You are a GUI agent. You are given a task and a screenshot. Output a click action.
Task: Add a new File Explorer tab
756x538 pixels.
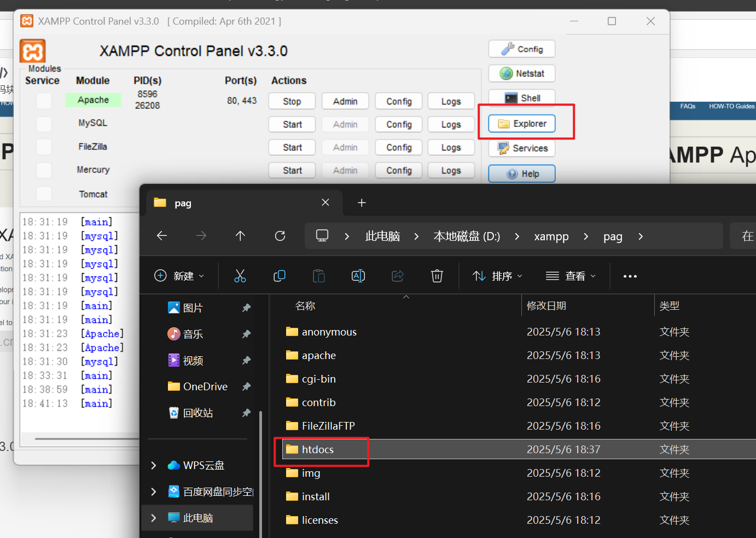pyautogui.click(x=362, y=203)
